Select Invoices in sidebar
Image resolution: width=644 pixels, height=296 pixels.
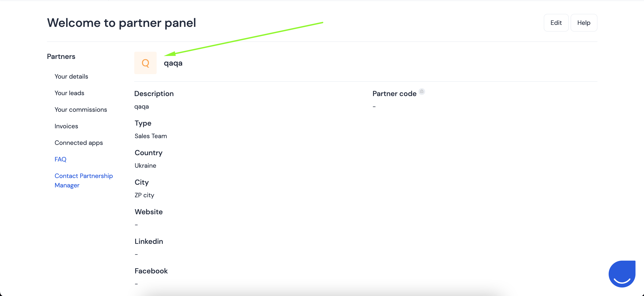pos(66,126)
